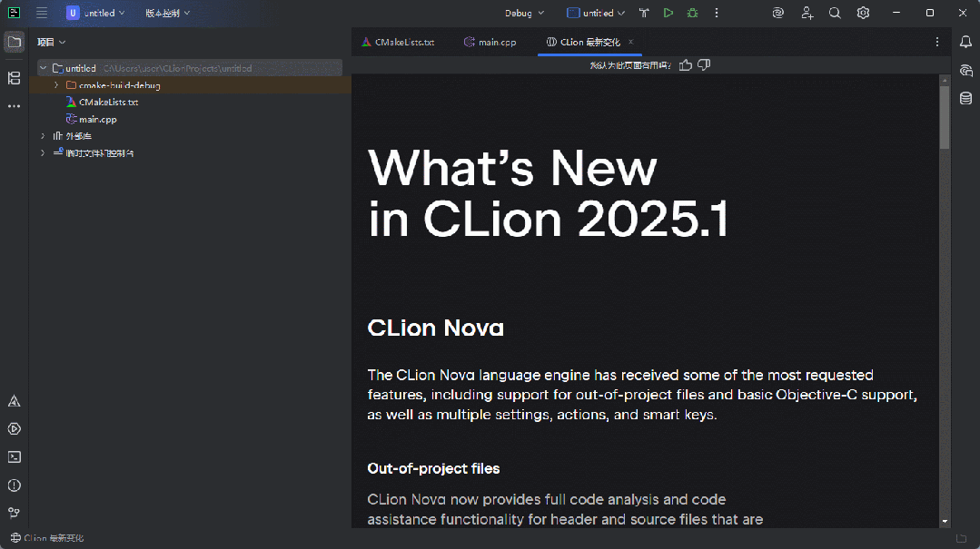
Task: Click the status bar breadcrumb CLion item
Action: [47, 538]
